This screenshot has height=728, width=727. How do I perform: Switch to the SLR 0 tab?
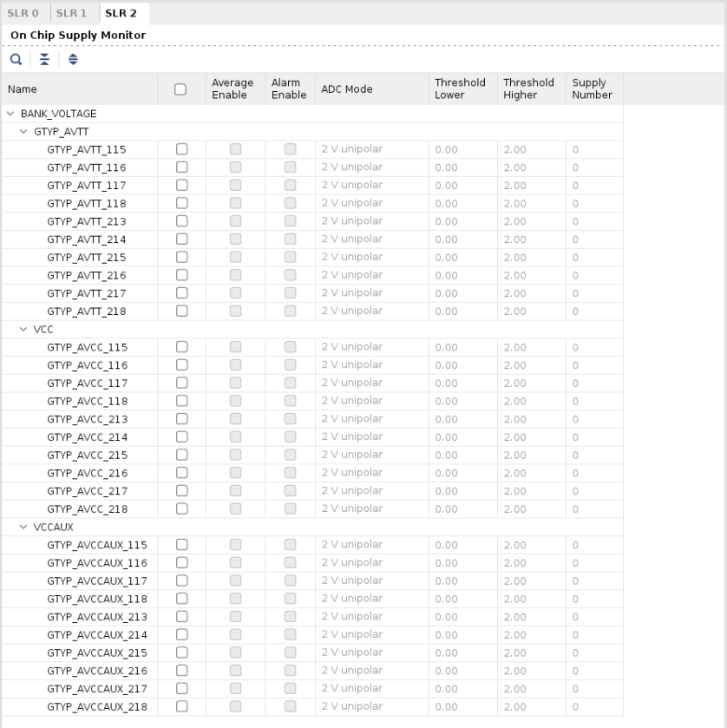tap(23, 13)
